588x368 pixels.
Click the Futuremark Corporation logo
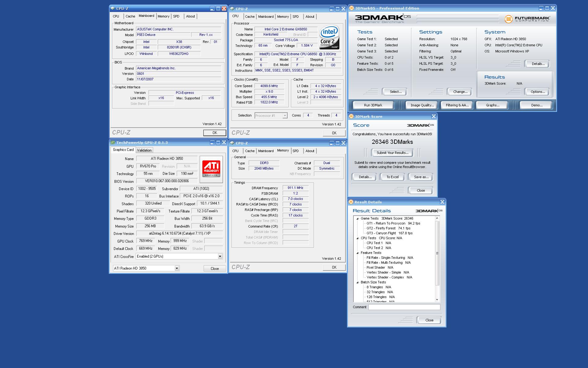[527, 19]
